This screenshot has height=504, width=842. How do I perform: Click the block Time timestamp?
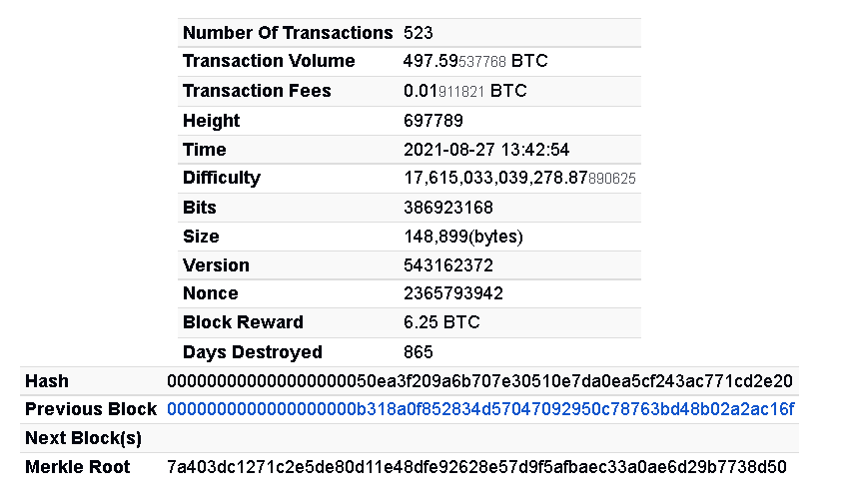(x=486, y=150)
